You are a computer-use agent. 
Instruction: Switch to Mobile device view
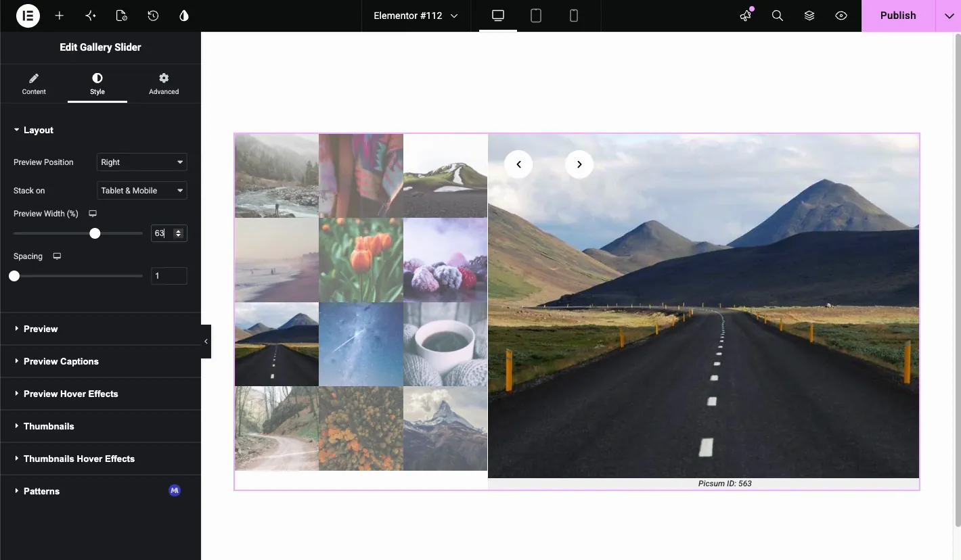(574, 16)
